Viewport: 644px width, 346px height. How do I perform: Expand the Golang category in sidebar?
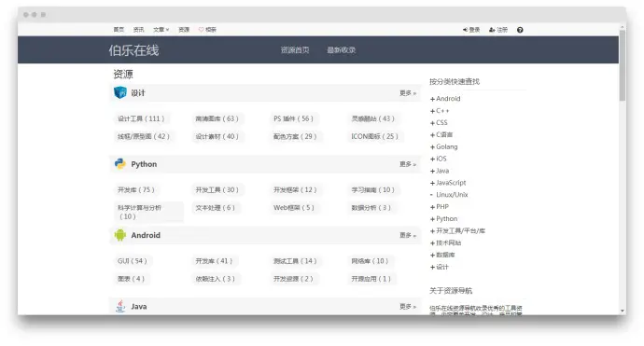pos(443,147)
